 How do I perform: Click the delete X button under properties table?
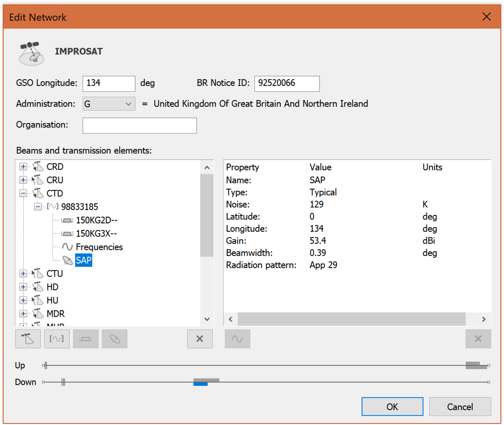click(x=478, y=339)
